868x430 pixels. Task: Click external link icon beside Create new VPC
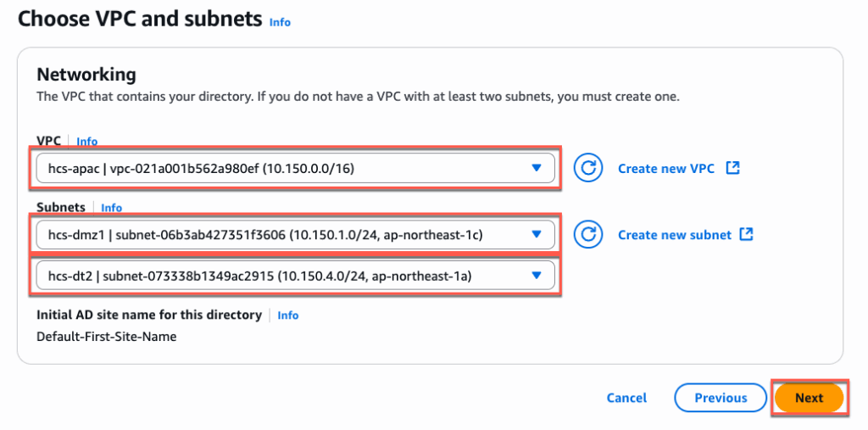733,168
